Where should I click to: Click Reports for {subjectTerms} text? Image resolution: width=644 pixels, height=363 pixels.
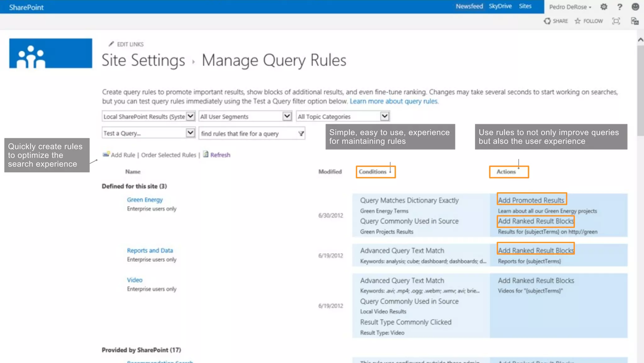point(529,261)
